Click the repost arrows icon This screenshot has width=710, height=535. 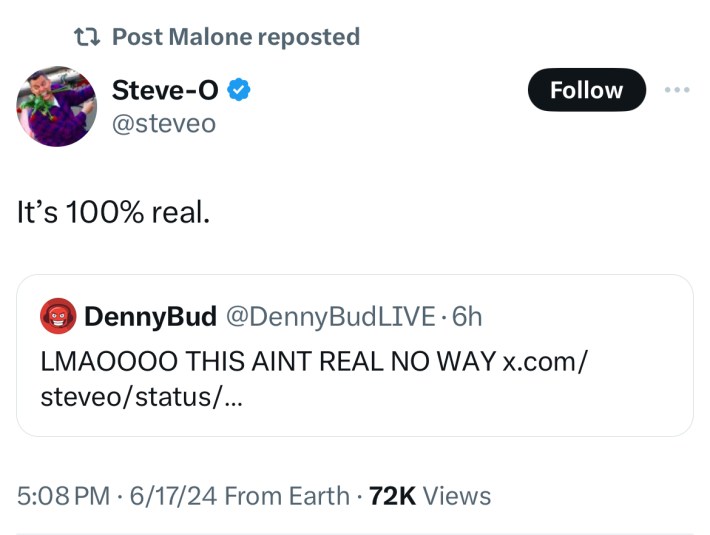(x=88, y=37)
